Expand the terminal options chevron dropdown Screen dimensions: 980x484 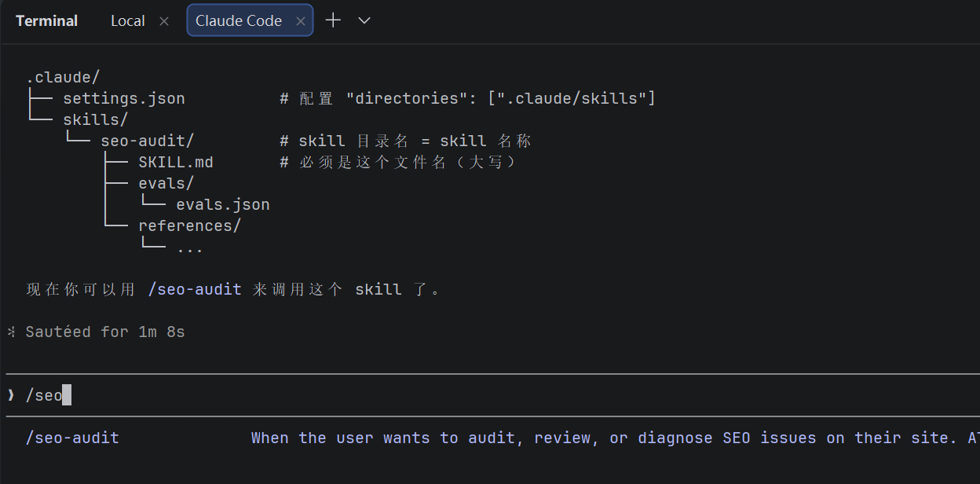point(364,20)
